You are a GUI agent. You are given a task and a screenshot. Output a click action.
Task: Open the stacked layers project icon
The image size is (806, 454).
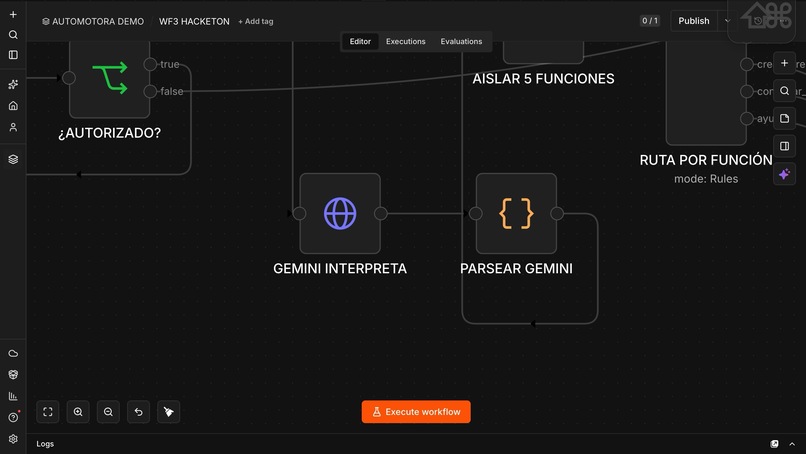coord(13,159)
